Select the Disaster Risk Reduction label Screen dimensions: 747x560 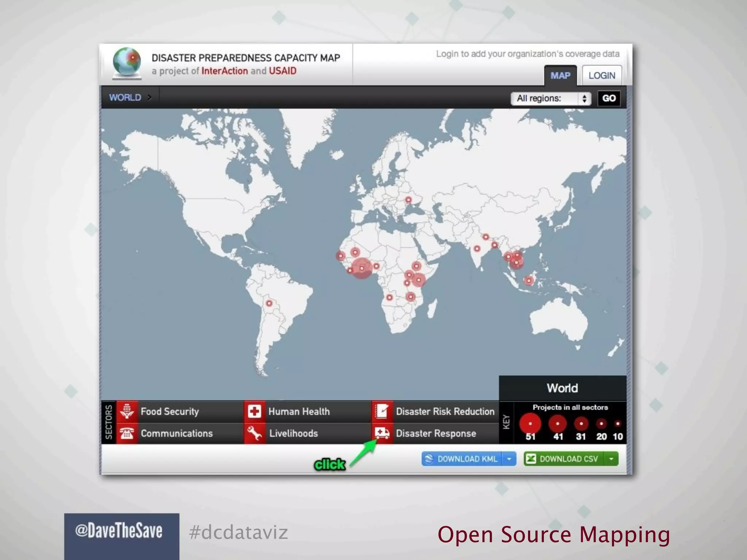pyautogui.click(x=445, y=411)
